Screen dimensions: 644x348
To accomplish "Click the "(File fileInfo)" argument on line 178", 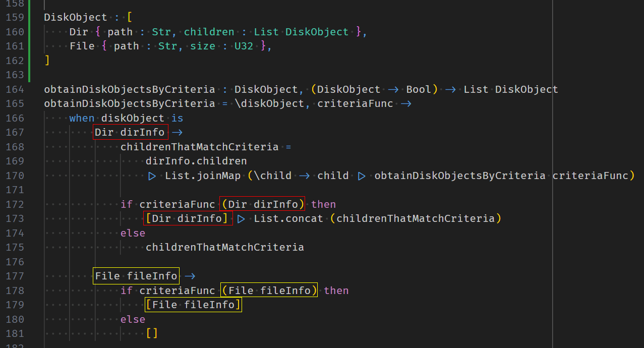I will point(269,291).
